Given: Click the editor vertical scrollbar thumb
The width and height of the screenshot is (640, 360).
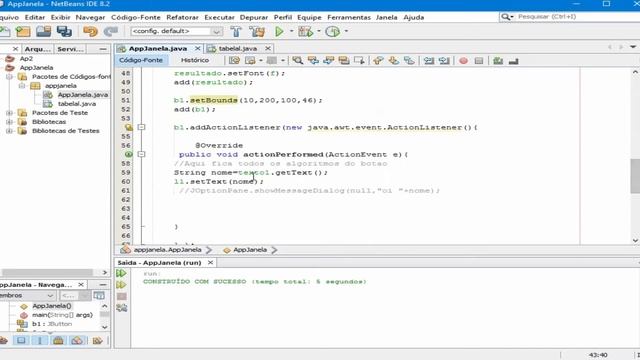Looking at the screenshot, I should (x=635, y=176).
